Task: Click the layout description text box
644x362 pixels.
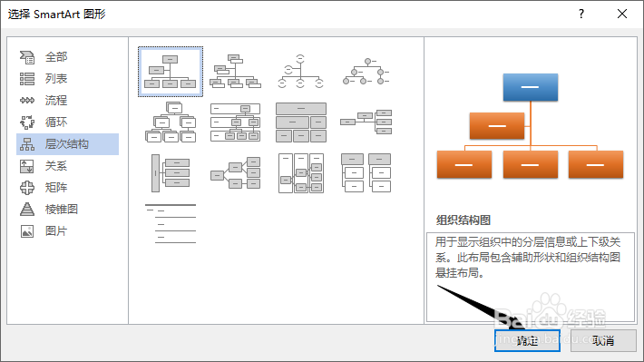Action: (531, 277)
